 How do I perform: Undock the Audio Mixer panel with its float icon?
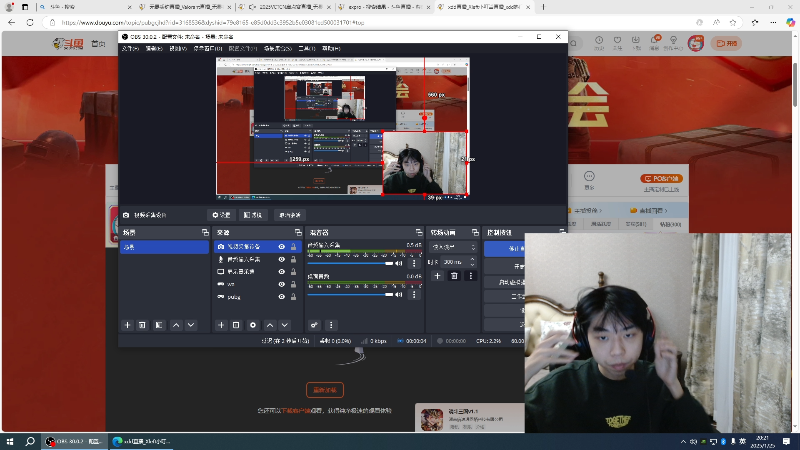[419, 232]
